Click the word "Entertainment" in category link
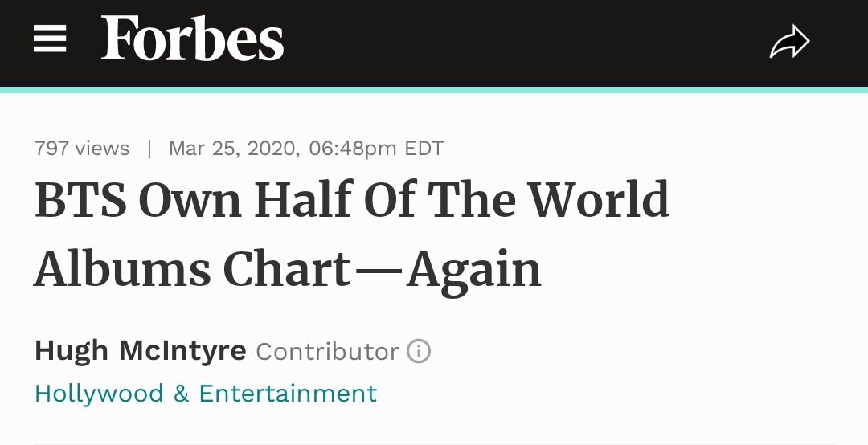This screenshot has width=868, height=445. 288,394
